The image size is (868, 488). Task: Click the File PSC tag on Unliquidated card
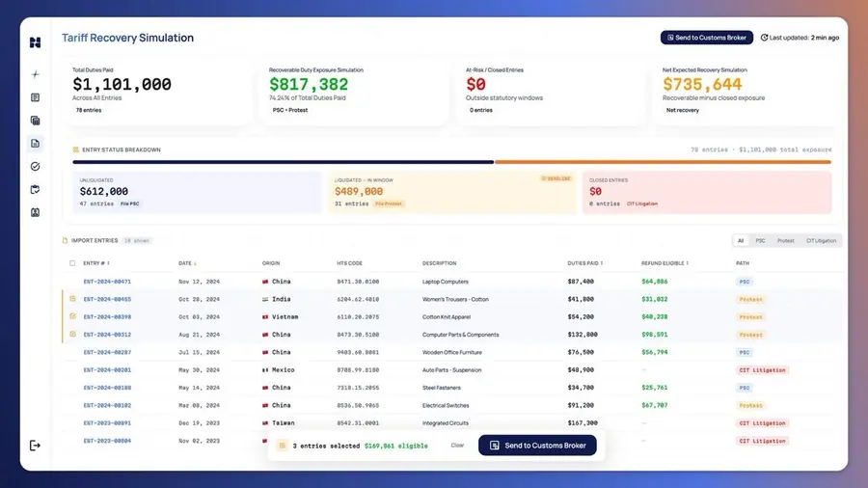tap(130, 203)
